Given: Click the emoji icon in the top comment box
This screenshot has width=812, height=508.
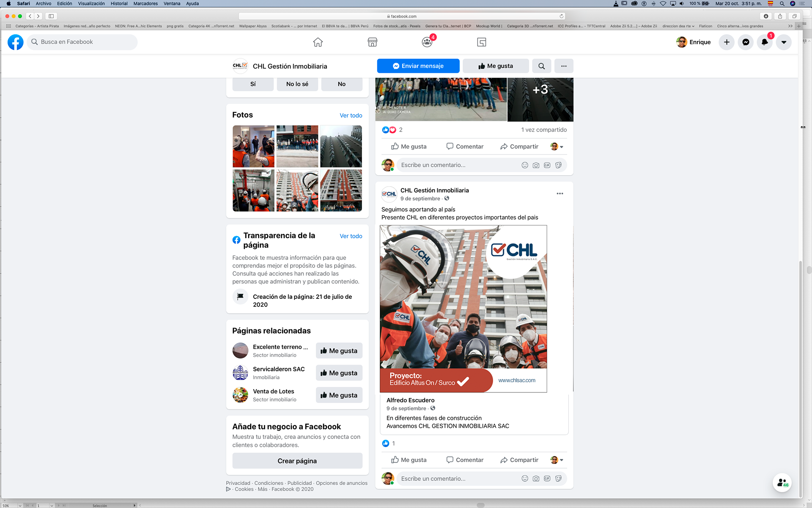Looking at the screenshot, I should pyautogui.click(x=525, y=165).
